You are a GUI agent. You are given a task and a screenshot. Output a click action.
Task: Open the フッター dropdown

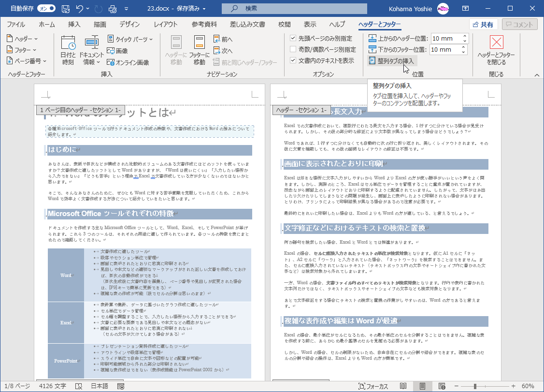tap(22, 50)
